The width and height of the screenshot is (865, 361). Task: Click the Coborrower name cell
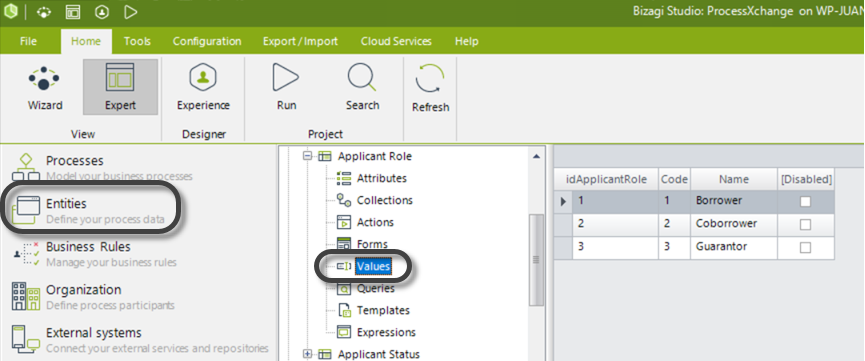tap(734, 225)
